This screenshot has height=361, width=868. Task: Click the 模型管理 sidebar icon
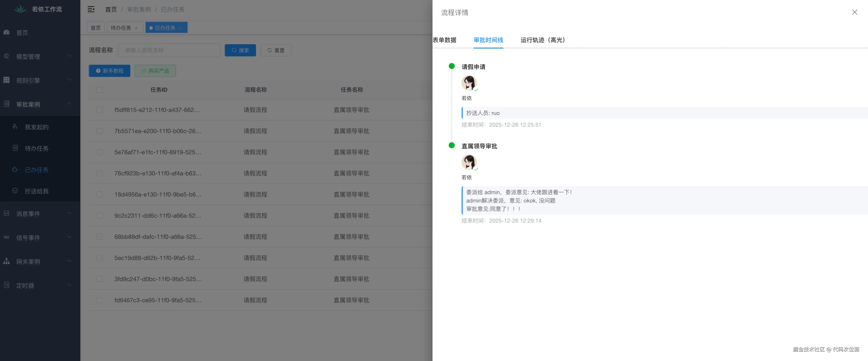(6, 56)
